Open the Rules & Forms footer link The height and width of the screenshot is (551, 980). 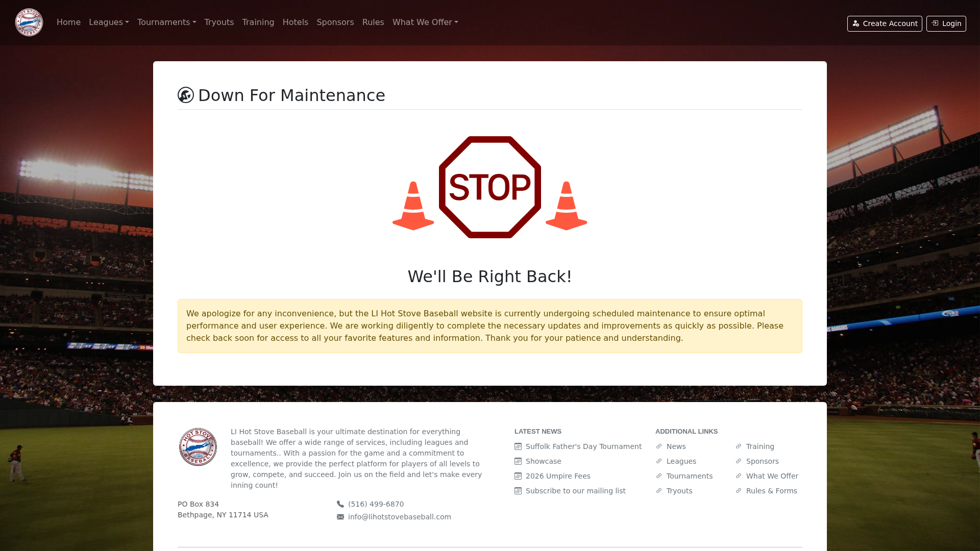click(x=771, y=491)
